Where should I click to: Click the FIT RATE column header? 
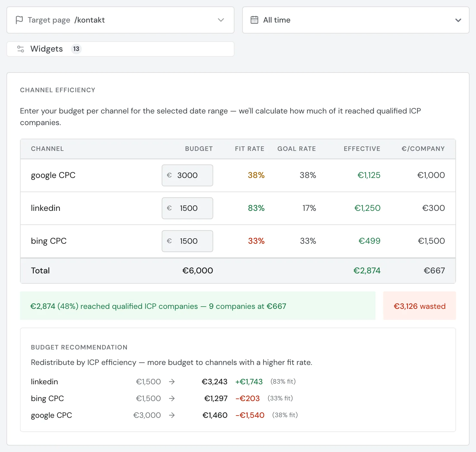[250, 149]
